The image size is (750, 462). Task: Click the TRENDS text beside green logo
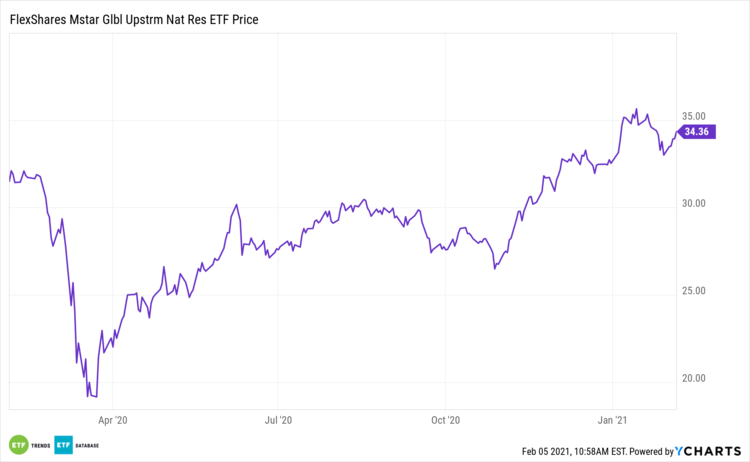[38, 444]
